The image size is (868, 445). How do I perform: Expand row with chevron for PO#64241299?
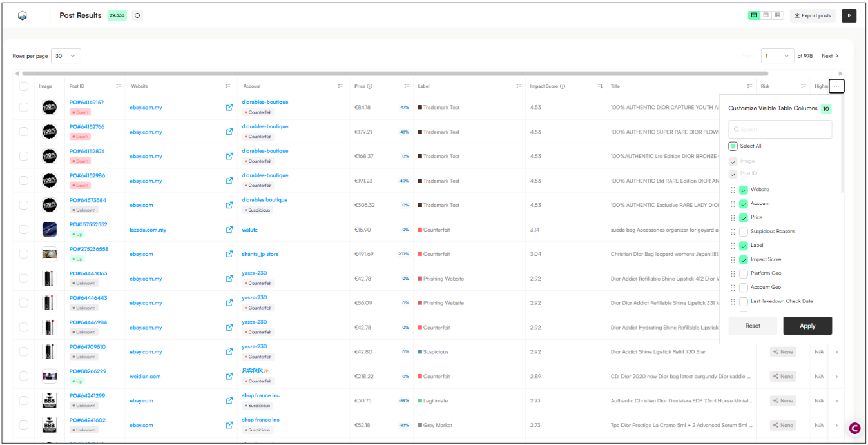(836, 400)
